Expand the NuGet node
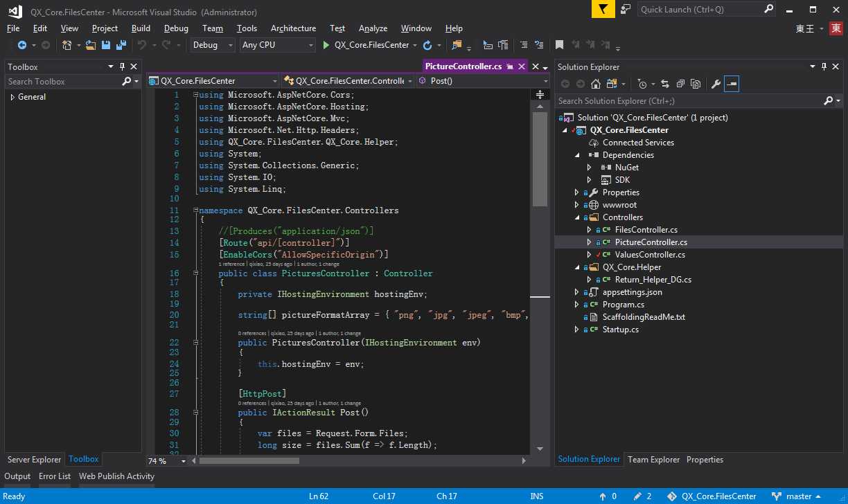The width and height of the screenshot is (848, 504). 589,168
